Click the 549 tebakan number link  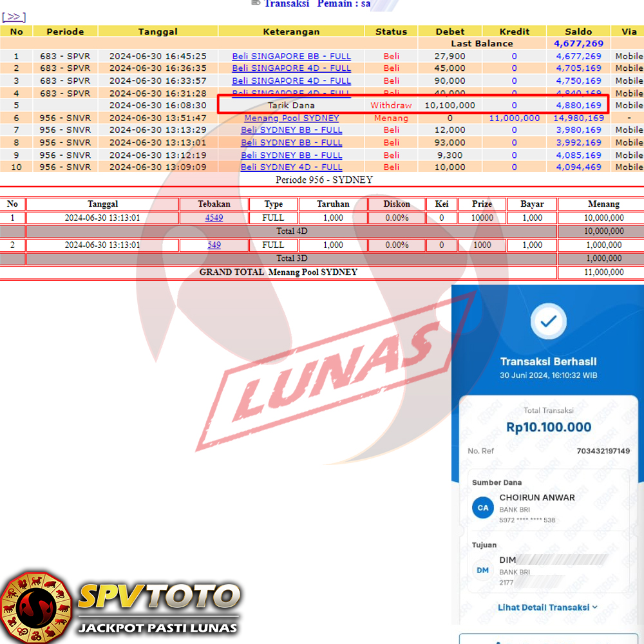(x=214, y=245)
